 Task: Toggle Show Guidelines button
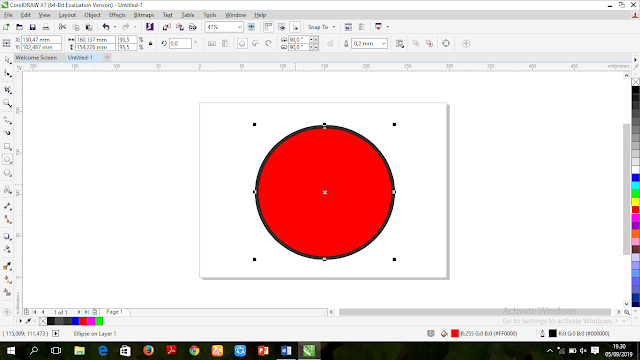[295, 27]
